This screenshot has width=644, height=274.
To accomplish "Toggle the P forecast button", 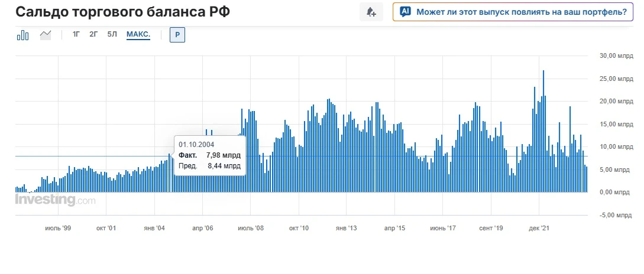I will coord(177,35).
